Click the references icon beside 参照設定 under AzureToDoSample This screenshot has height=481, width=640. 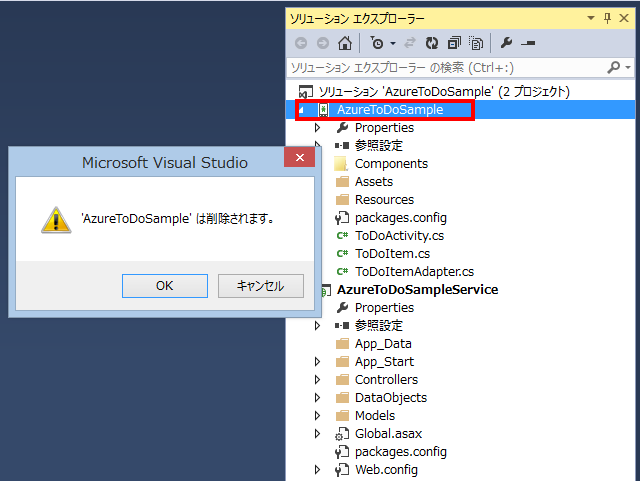click(342, 145)
